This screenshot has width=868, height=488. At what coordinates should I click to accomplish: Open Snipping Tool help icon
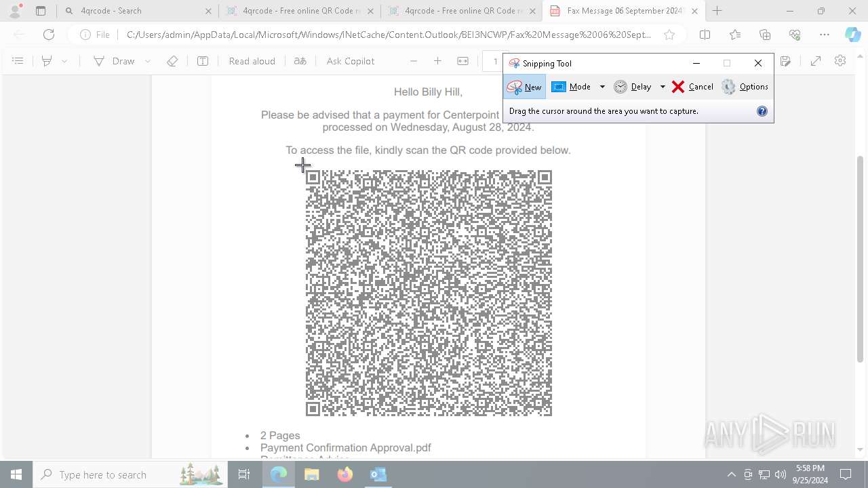pyautogui.click(x=762, y=111)
